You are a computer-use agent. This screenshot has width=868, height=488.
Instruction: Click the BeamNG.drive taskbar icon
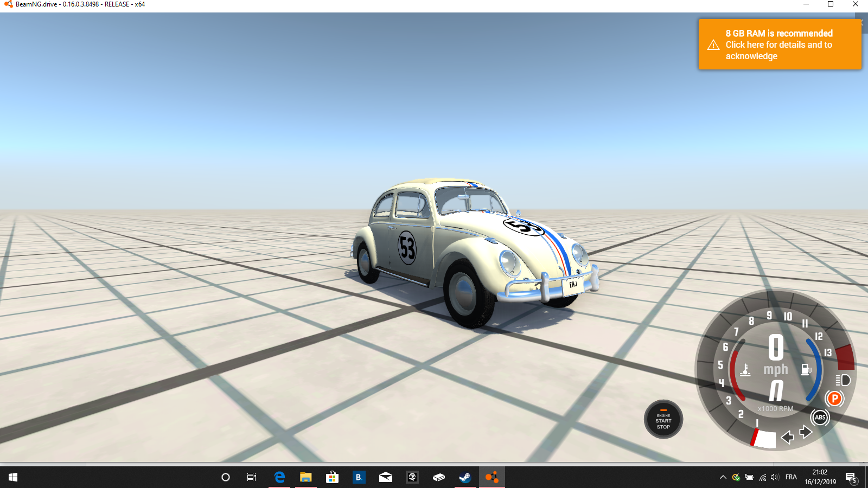[x=492, y=477]
